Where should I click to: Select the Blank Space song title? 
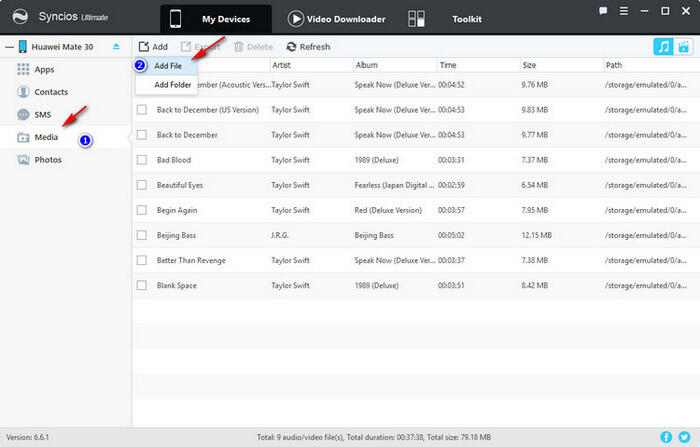[x=176, y=285]
